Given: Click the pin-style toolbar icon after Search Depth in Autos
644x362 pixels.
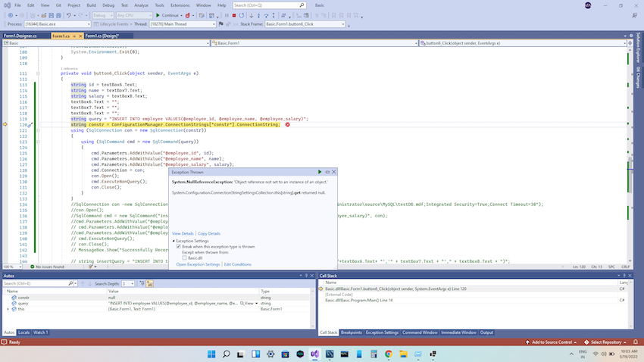Looking at the screenshot, I should point(142,283).
